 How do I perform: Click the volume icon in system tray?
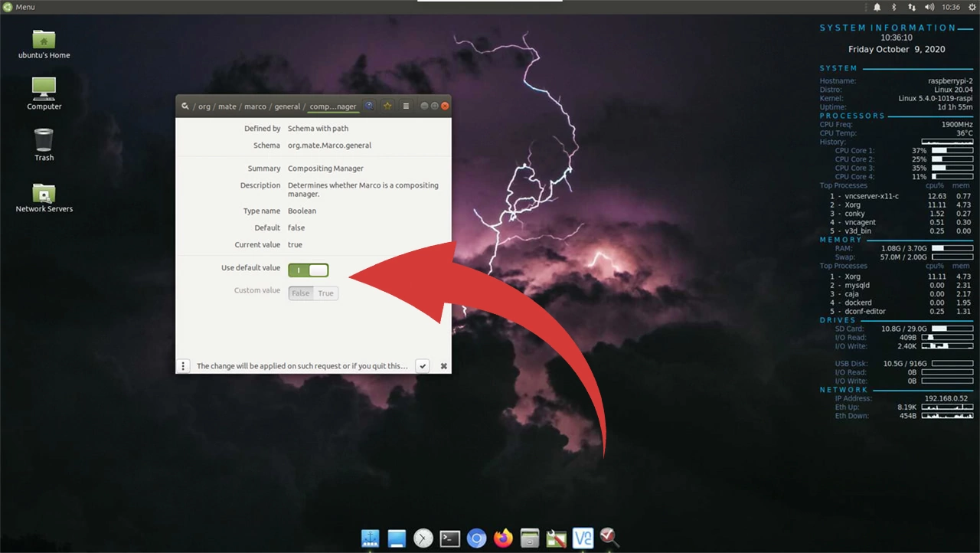pos(929,7)
